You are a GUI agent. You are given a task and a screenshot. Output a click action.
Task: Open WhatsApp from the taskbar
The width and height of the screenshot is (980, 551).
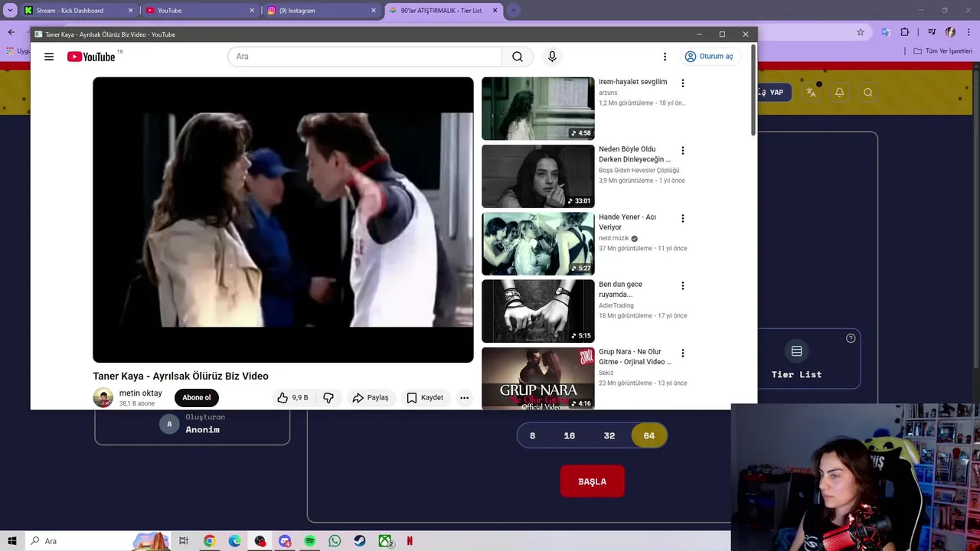pos(335,541)
